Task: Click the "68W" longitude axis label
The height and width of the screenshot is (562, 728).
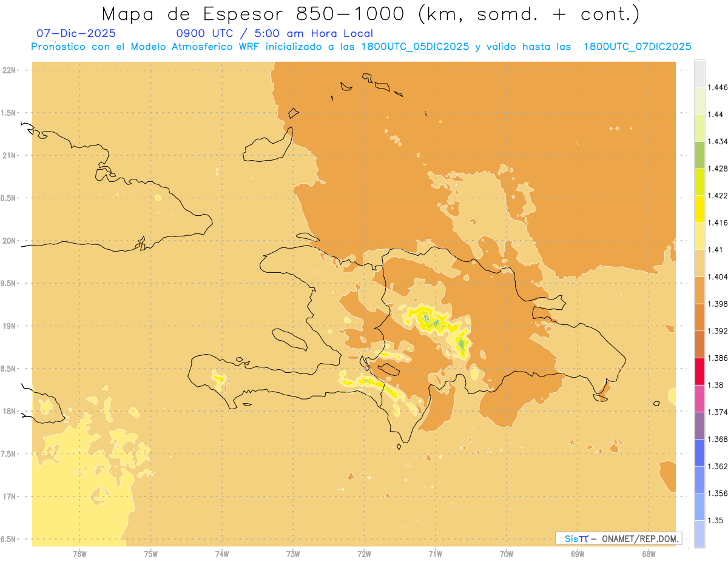Action: pos(649,554)
